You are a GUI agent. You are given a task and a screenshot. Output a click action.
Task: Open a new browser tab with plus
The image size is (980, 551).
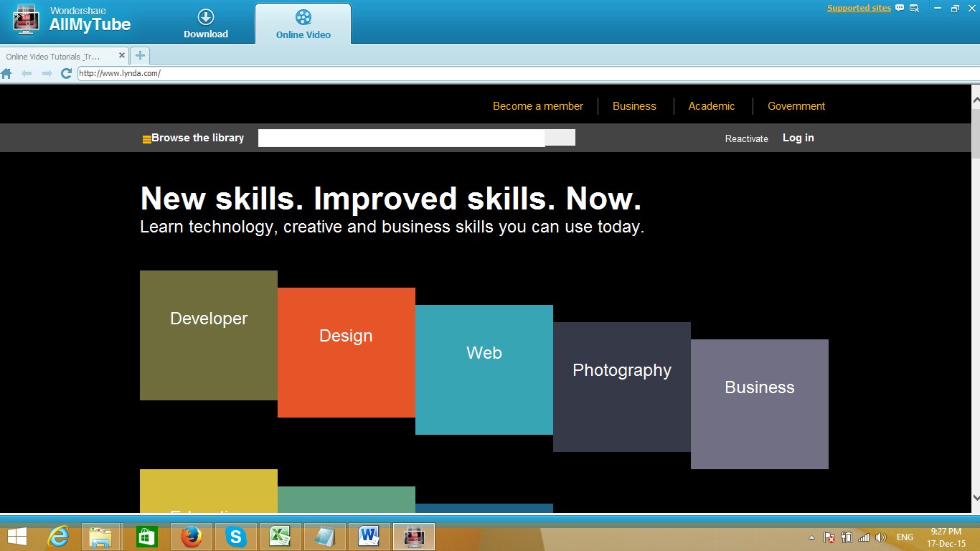pos(140,55)
